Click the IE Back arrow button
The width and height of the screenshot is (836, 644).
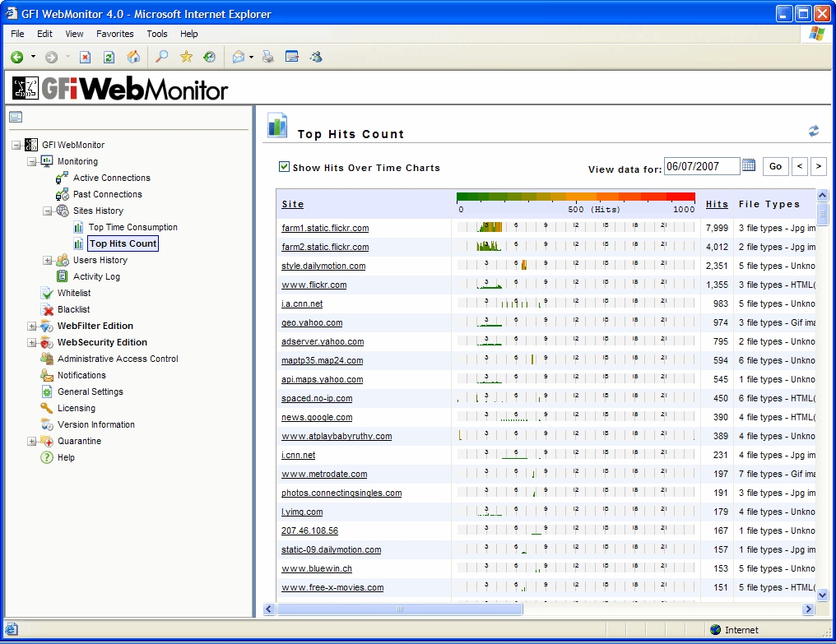[x=17, y=57]
